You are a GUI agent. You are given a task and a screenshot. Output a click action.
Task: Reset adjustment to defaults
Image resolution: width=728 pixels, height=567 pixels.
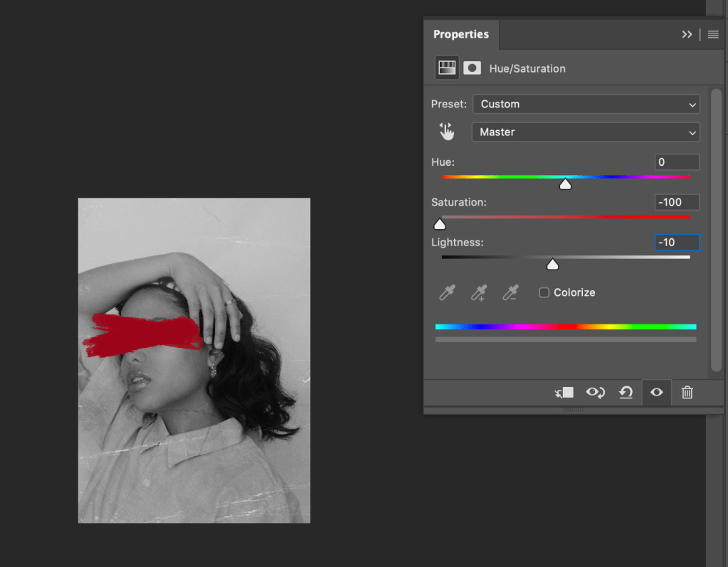[626, 392]
